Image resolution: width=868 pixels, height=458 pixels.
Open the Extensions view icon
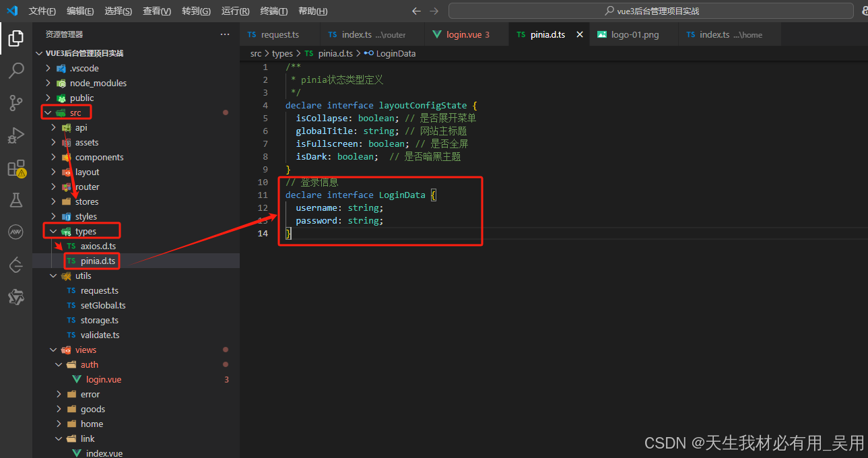pos(16,168)
